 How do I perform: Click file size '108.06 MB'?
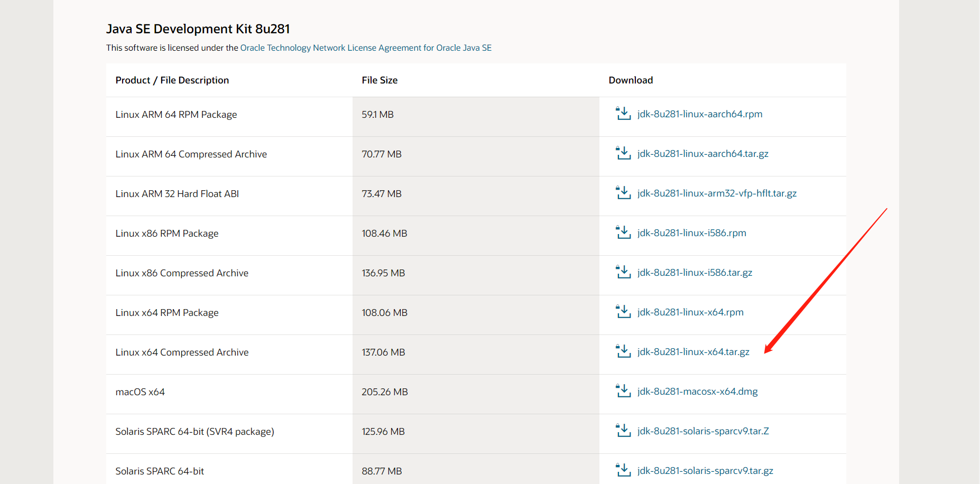384,313
